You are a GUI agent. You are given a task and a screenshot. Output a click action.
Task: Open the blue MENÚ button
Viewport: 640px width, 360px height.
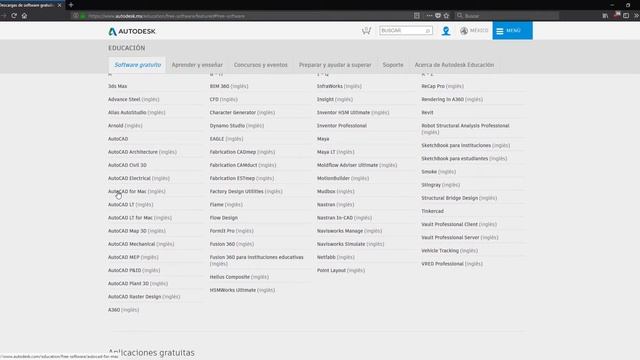pyautogui.click(x=512, y=31)
